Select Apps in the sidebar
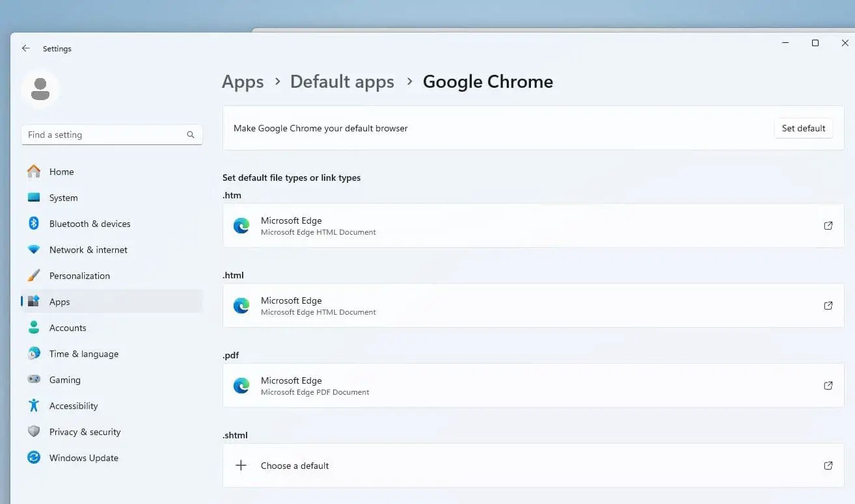The image size is (855, 504). pos(59,301)
